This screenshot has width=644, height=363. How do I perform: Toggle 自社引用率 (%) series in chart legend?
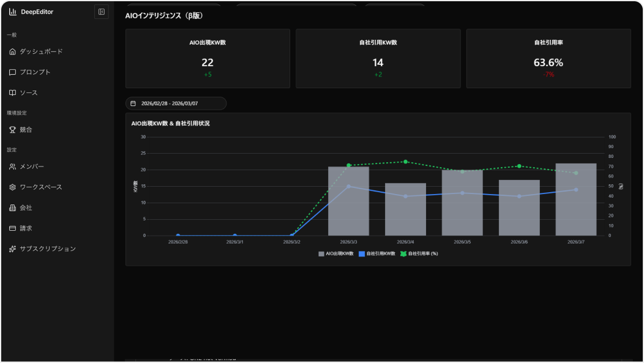point(419,253)
